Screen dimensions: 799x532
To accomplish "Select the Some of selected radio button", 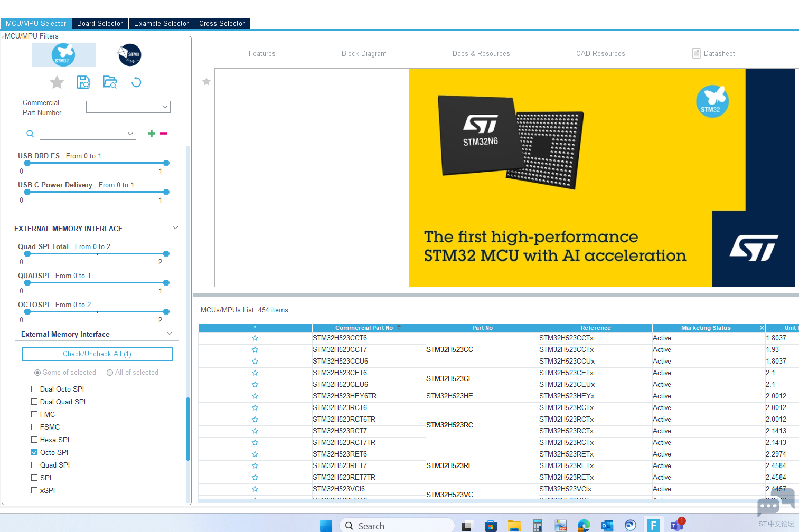I will tap(37, 373).
